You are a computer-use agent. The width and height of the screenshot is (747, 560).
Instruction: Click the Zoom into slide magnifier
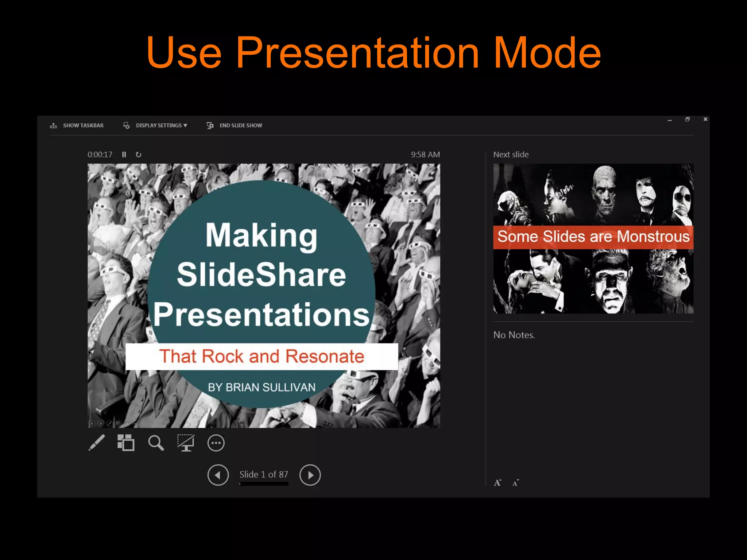[x=156, y=443]
